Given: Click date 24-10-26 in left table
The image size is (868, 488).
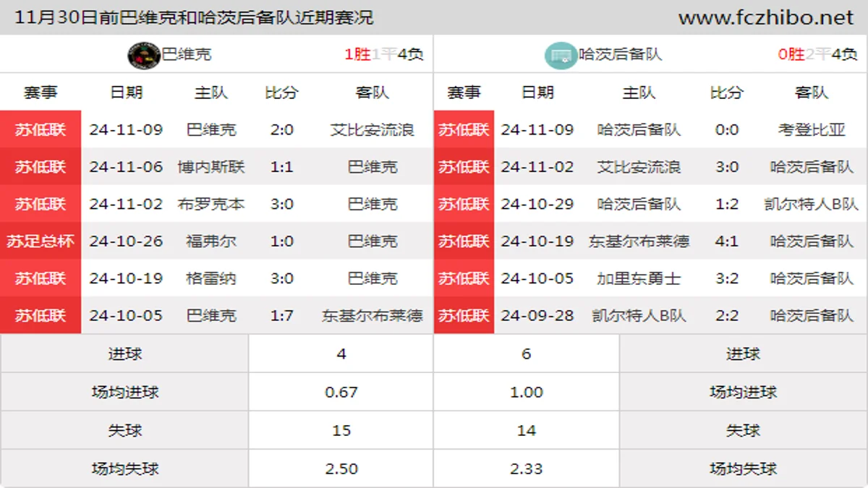Looking at the screenshot, I should [x=127, y=241].
